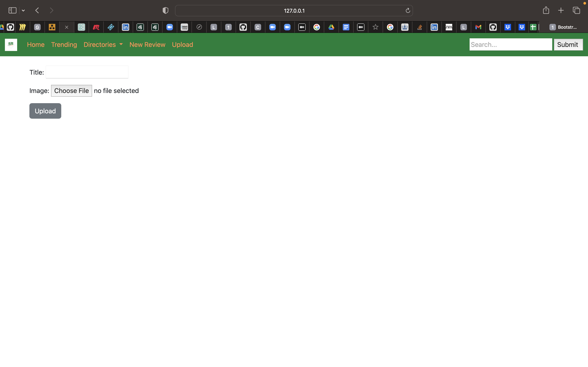Click the privacy shield icon

click(x=165, y=10)
